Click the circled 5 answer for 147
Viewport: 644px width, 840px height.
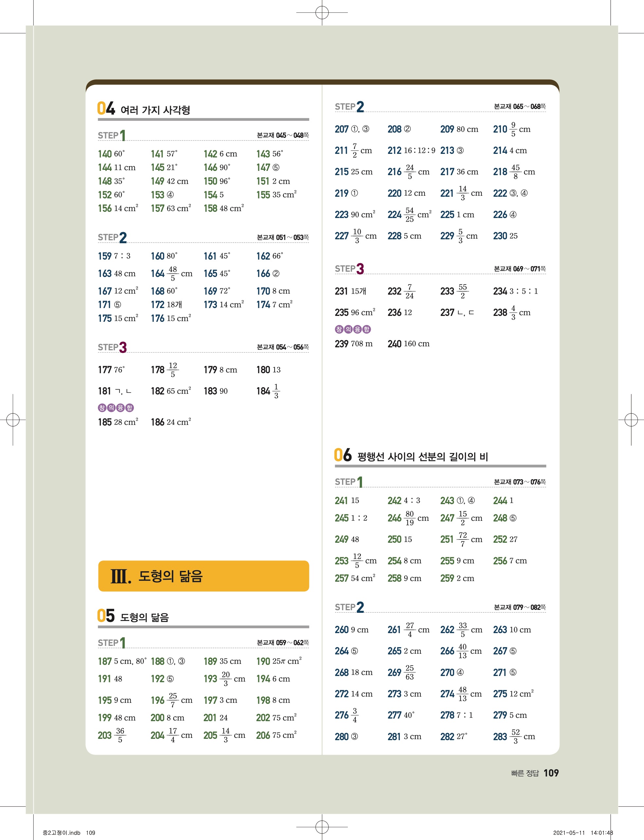[x=276, y=168]
